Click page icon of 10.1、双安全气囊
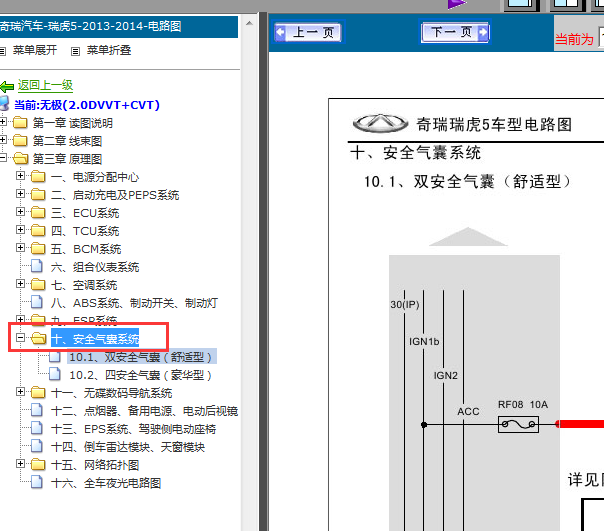This screenshot has height=531, width=604. pyautogui.click(x=55, y=357)
